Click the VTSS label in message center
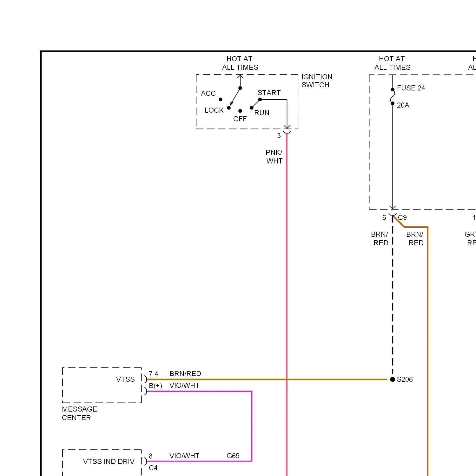This screenshot has height=476, width=476. point(125,379)
